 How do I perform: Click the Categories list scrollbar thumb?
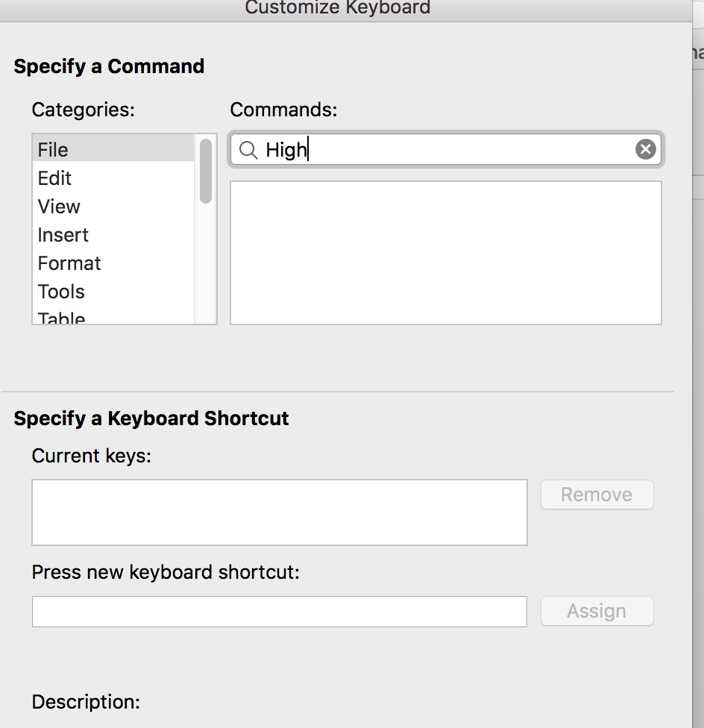[x=206, y=171]
